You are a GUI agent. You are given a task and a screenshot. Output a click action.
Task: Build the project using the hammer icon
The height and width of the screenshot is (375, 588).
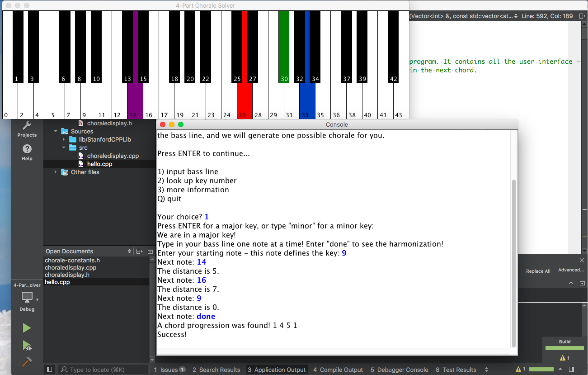pos(27,361)
